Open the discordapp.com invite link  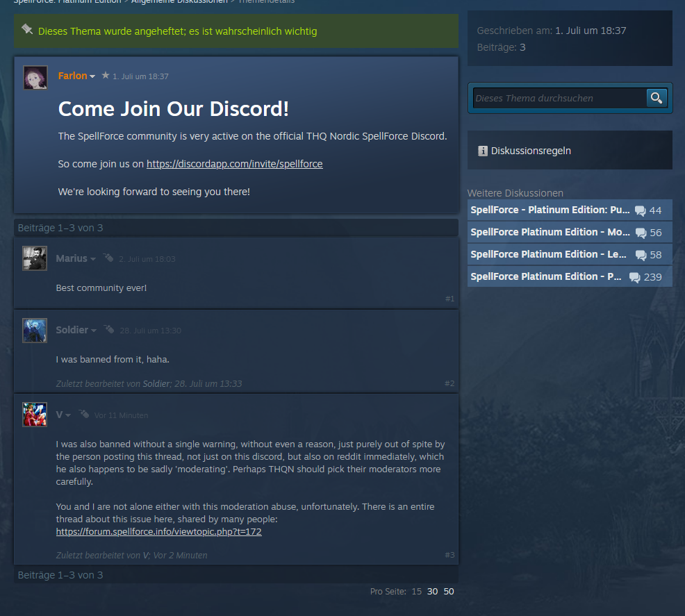(235, 164)
